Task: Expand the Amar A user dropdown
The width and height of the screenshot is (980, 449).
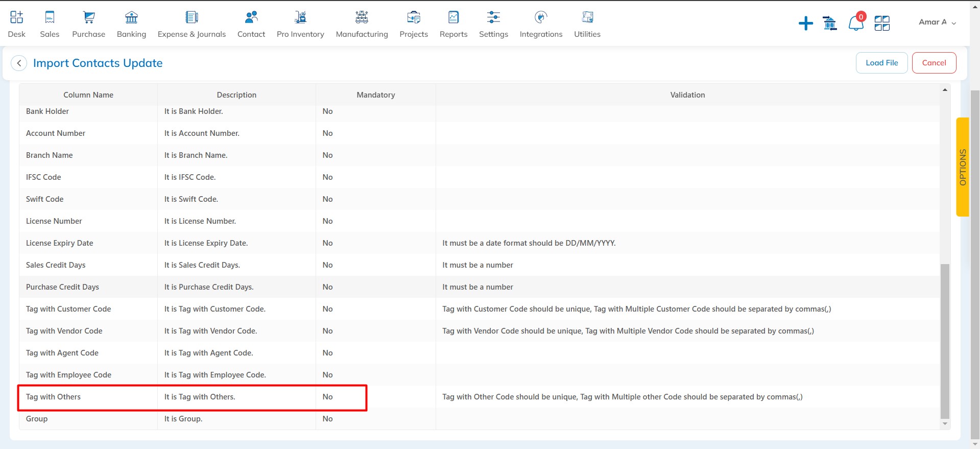Action: pos(937,22)
